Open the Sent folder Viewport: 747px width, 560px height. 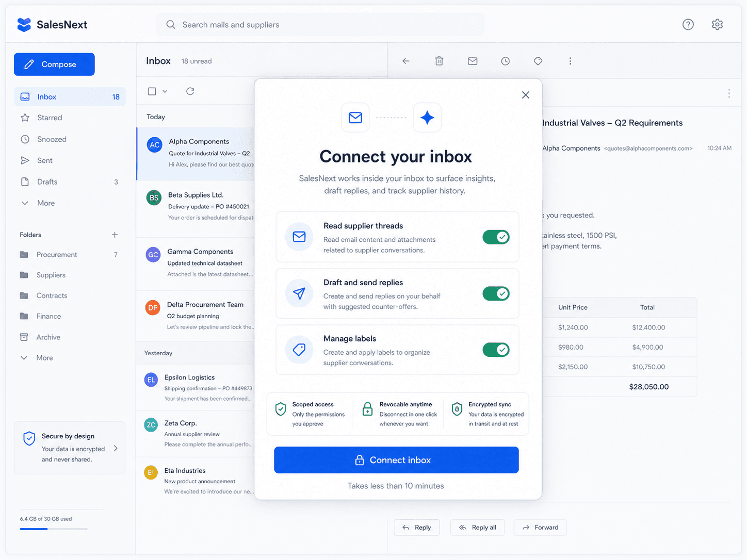click(70, 160)
